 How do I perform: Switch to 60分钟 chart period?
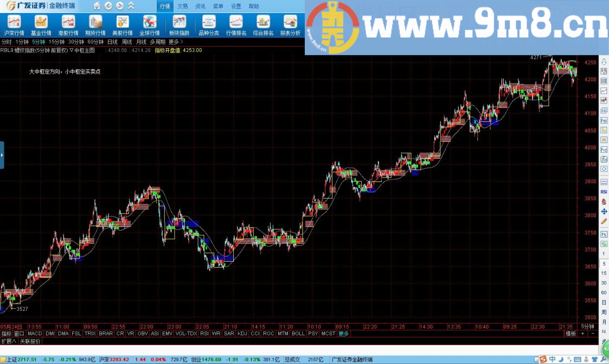pyautogui.click(x=95, y=42)
